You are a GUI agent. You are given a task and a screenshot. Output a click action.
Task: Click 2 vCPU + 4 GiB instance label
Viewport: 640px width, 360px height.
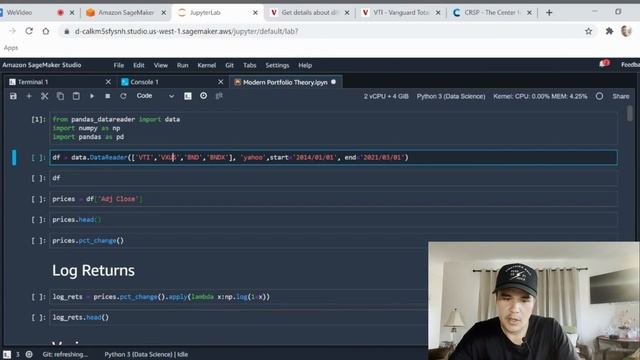[x=386, y=96]
